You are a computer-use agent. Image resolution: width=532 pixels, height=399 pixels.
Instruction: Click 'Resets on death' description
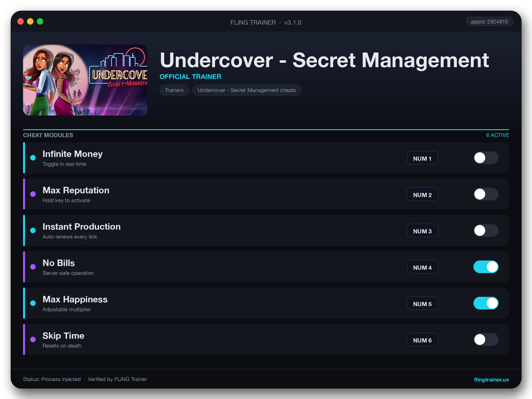click(62, 346)
